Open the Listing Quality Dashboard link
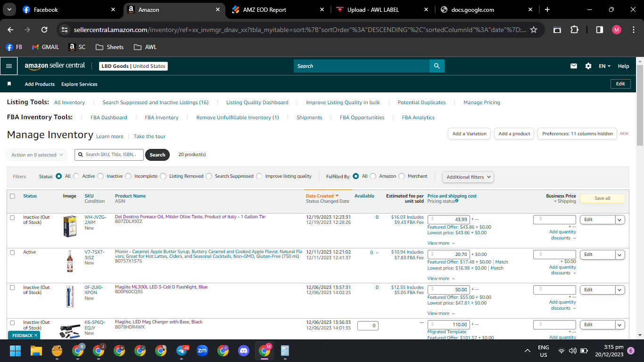644x362 pixels. [x=257, y=102]
